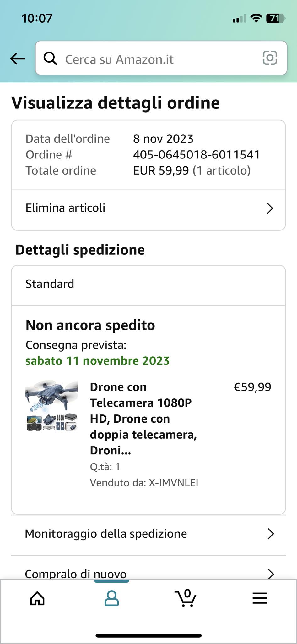Viewport: 297px width, 644px height.
Task: Tap the Wi-Fi status icon
Action: coord(256,19)
